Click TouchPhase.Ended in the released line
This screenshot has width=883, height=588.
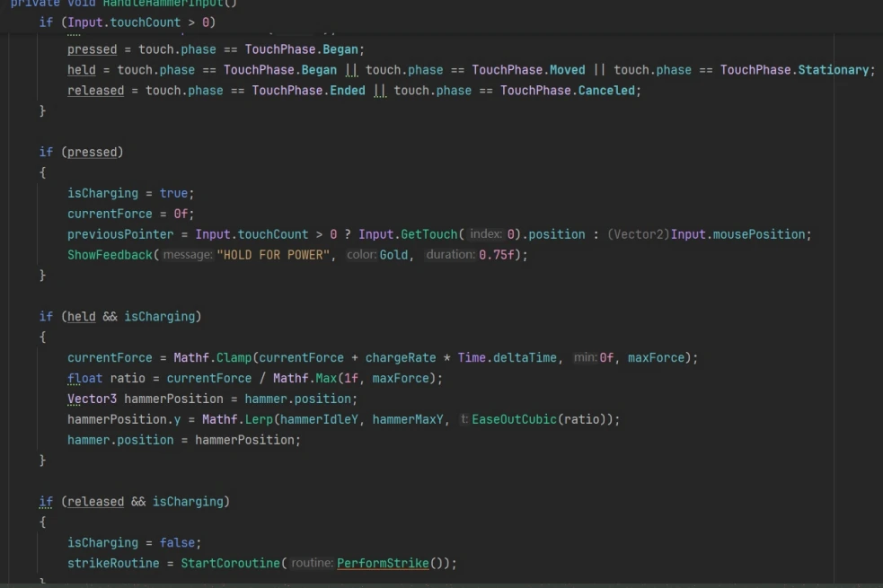click(309, 91)
